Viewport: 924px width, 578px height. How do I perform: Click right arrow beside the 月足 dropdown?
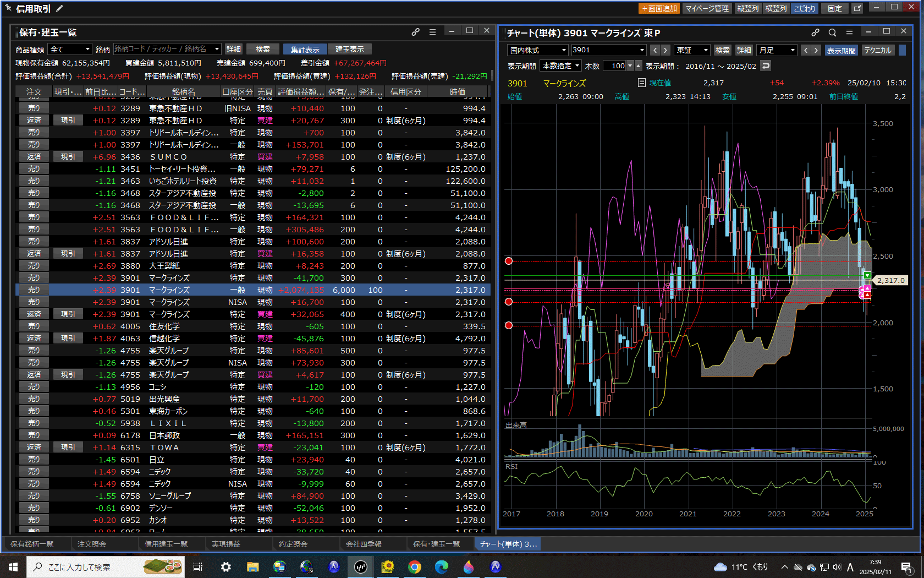point(816,50)
